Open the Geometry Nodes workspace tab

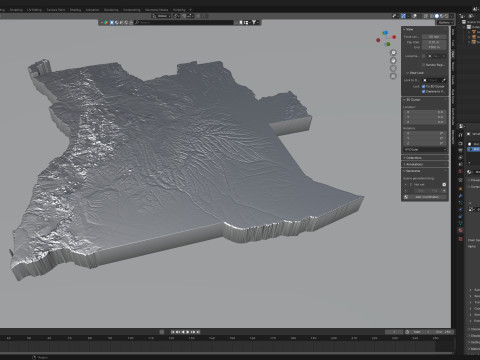156,10
